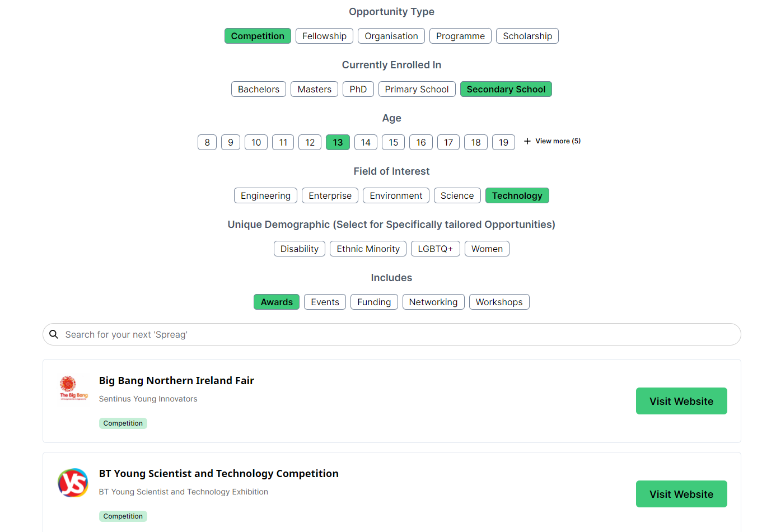Choose Ethnic Minority demographic

pos(368,249)
